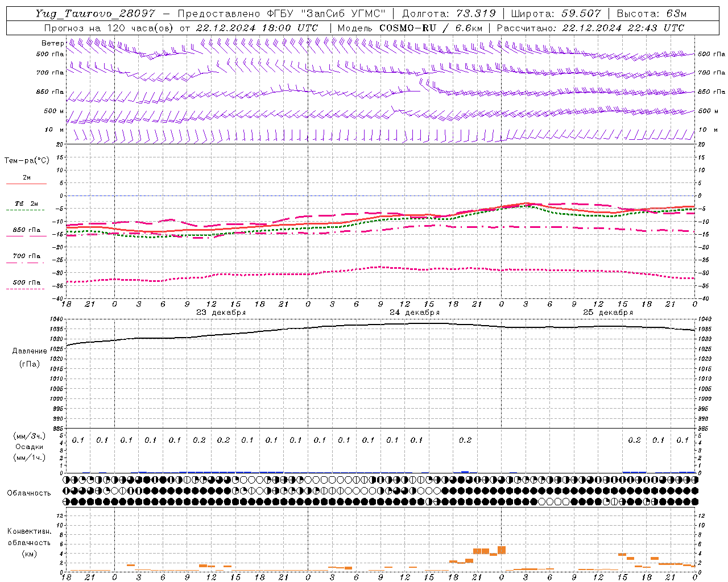Click the isolated 0.2 precipitation value on 24 декабря
Image resolution: width=728 pixels, height=582 pixels.
pos(465,440)
